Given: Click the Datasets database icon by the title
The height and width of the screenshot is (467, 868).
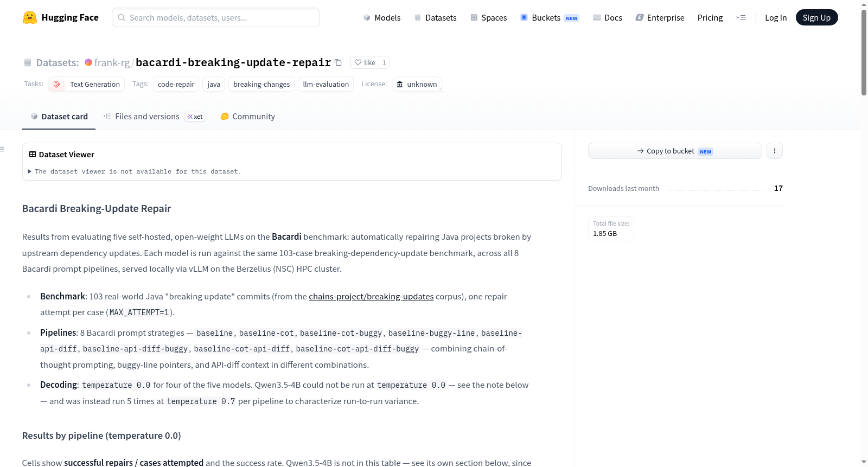Looking at the screenshot, I should click(28, 63).
